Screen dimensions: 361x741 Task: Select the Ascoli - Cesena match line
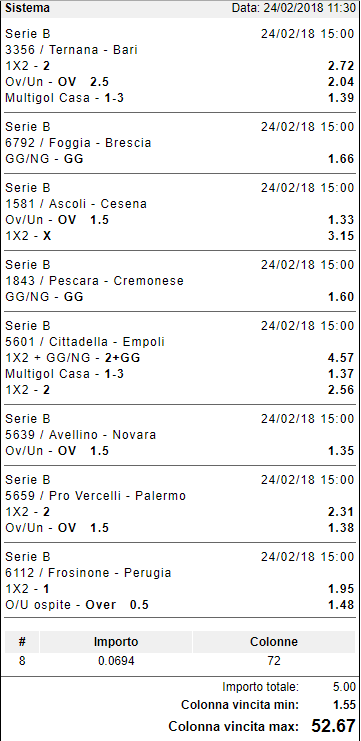point(76,204)
